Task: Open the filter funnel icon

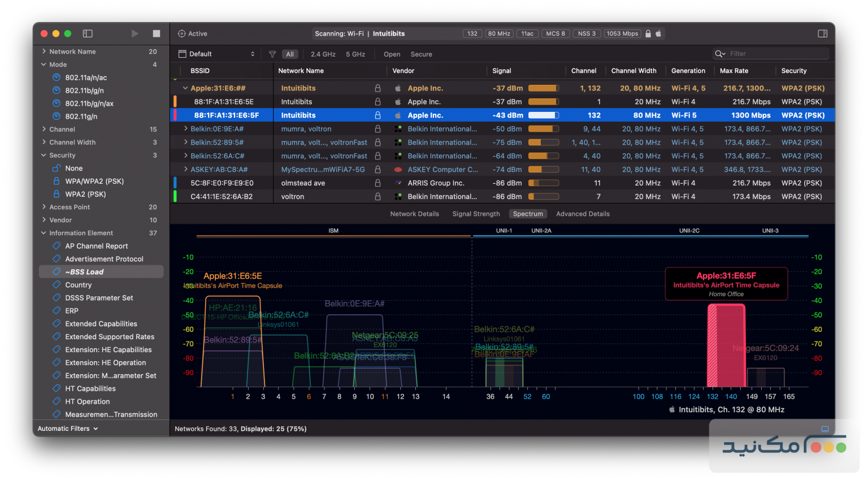Action: click(x=272, y=54)
